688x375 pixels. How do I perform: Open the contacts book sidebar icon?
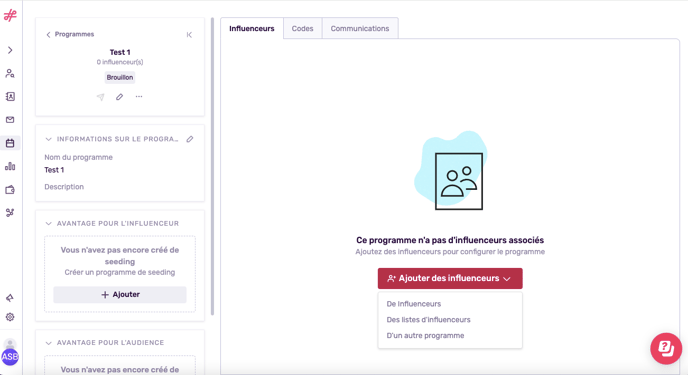pyautogui.click(x=10, y=96)
